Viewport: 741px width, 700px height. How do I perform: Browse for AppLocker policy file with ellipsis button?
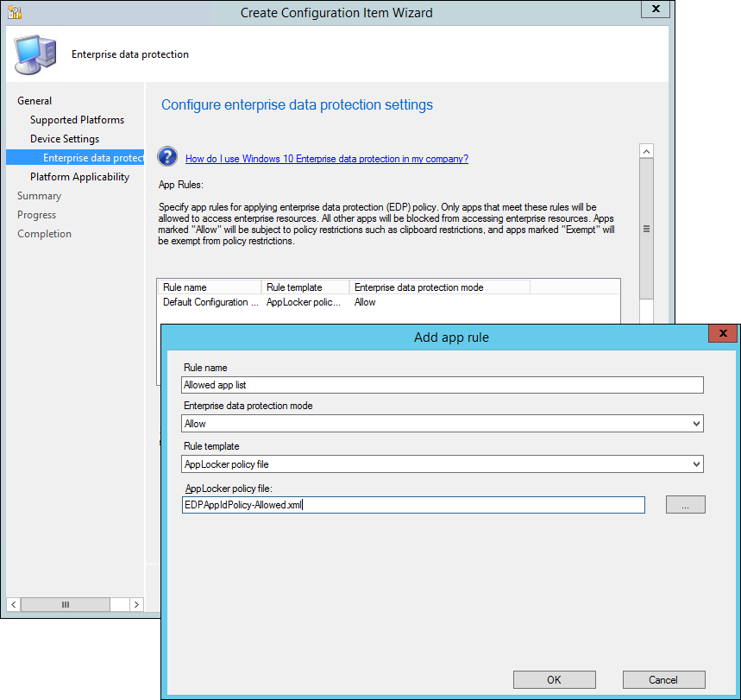685,506
